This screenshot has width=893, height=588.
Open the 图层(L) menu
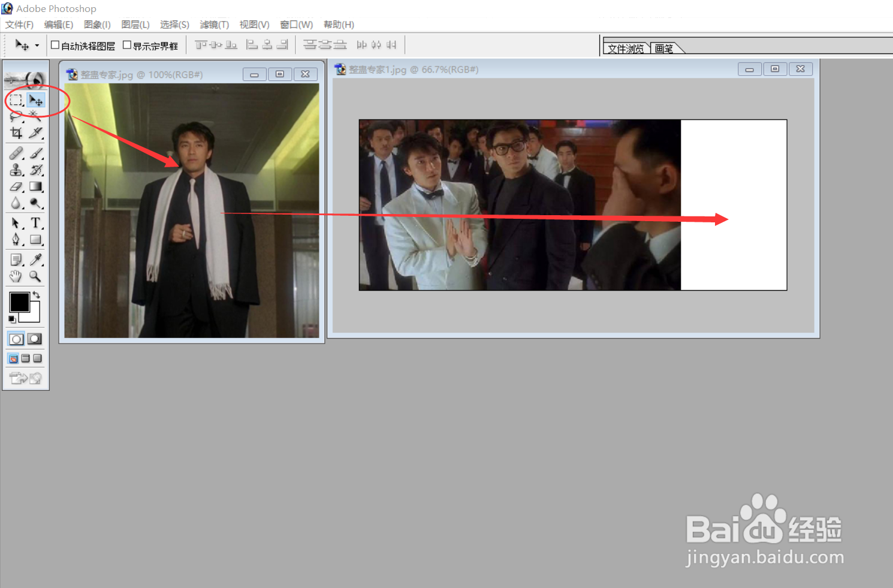[135, 25]
